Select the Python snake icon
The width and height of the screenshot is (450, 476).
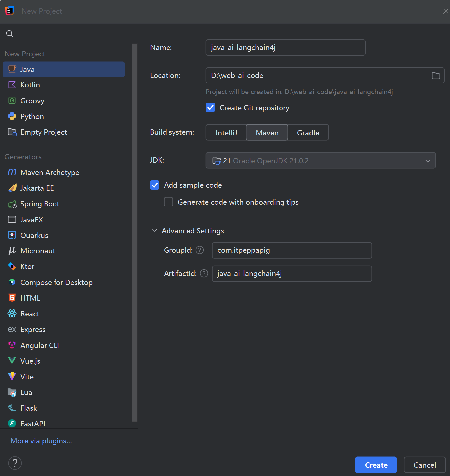pyautogui.click(x=12, y=116)
